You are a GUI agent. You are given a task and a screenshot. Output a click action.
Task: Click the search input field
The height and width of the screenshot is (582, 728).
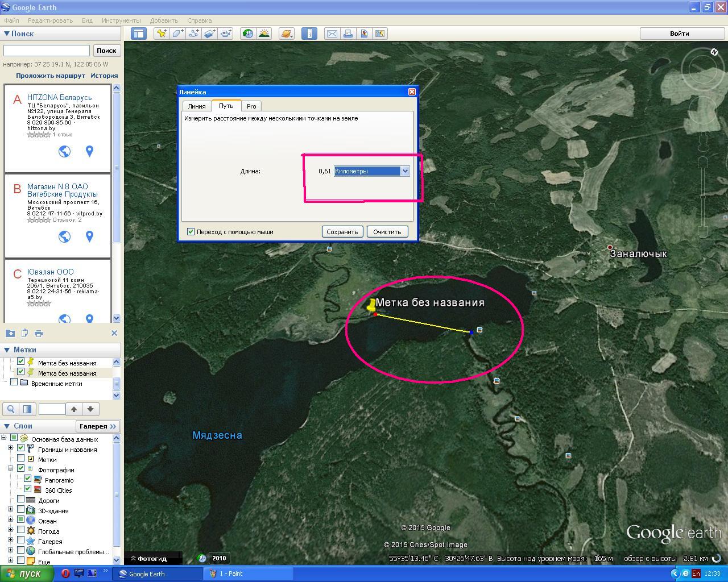point(47,51)
